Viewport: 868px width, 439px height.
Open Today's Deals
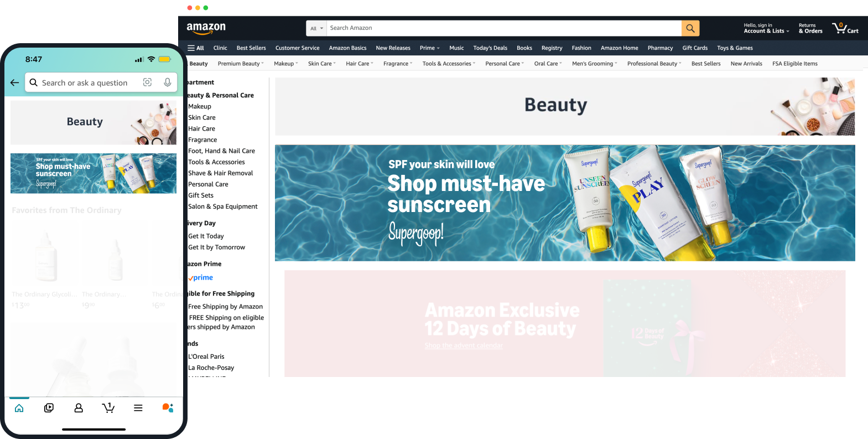[x=490, y=48]
